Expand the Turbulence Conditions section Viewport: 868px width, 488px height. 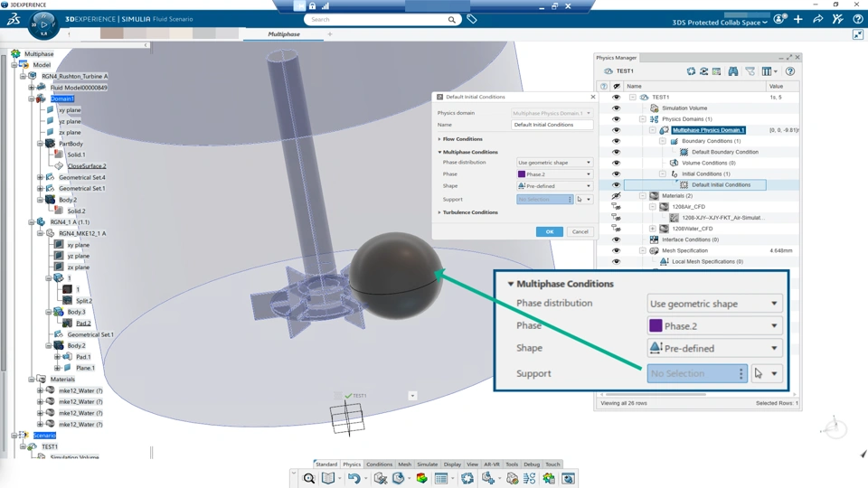coord(439,212)
